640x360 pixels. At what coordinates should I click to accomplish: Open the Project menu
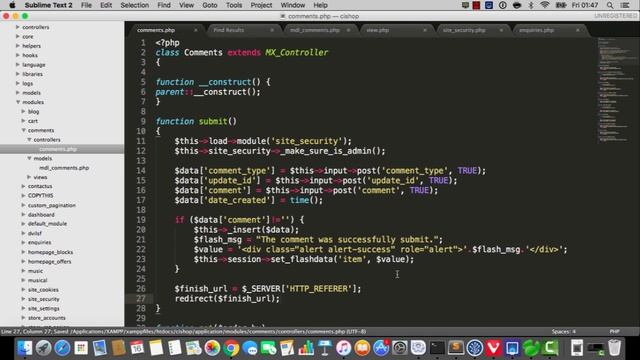pos(261,5)
